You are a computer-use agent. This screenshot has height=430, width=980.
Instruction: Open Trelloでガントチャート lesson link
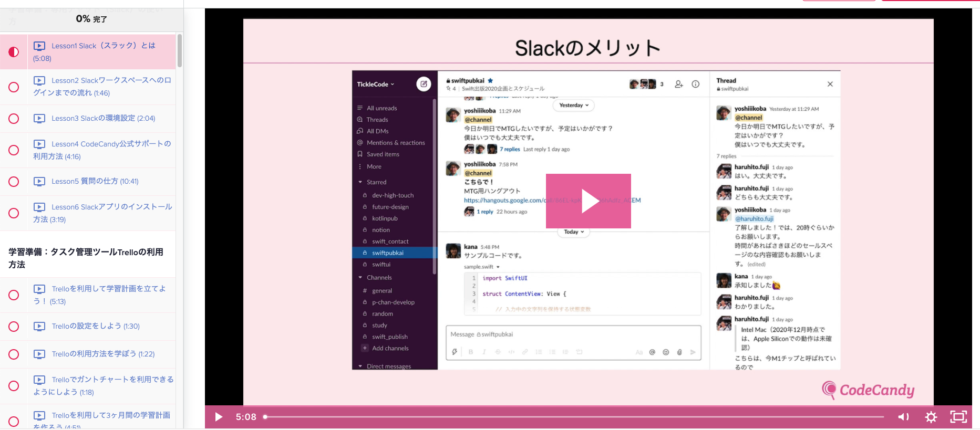(x=103, y=386)
